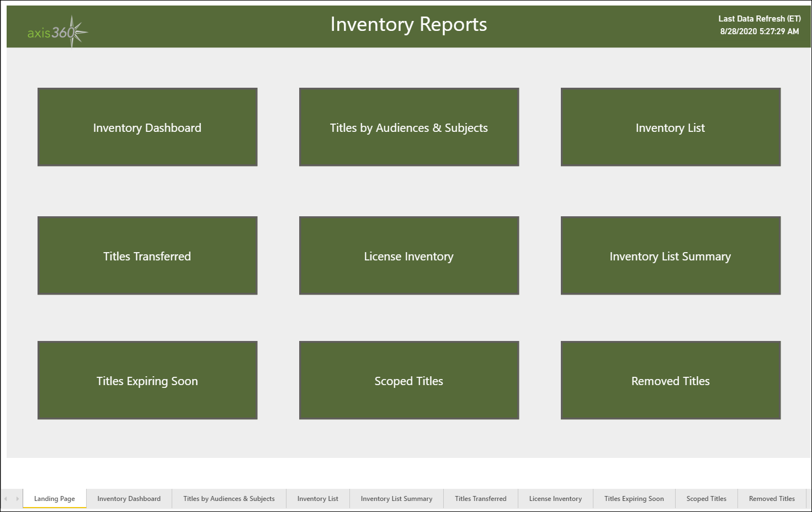Switch to the License Inventory tab
The height and width of the screenshot is (512, 812).
555,498
